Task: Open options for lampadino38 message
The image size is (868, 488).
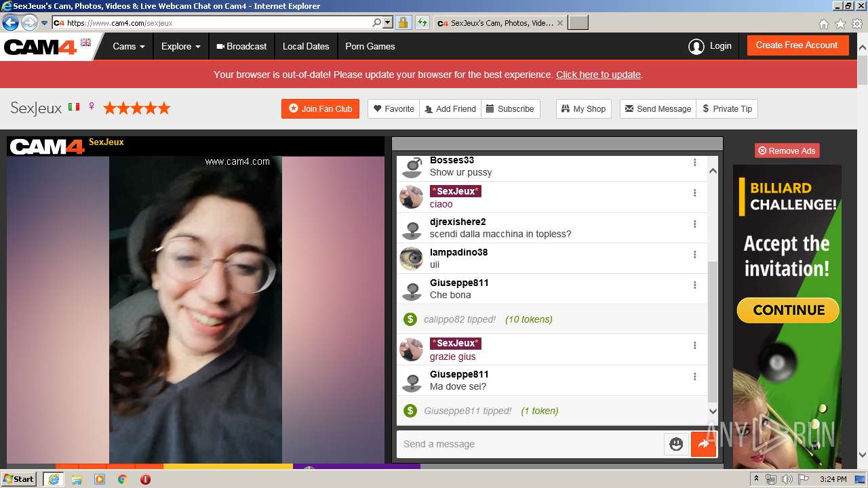Action: click(x=694, y=255)
